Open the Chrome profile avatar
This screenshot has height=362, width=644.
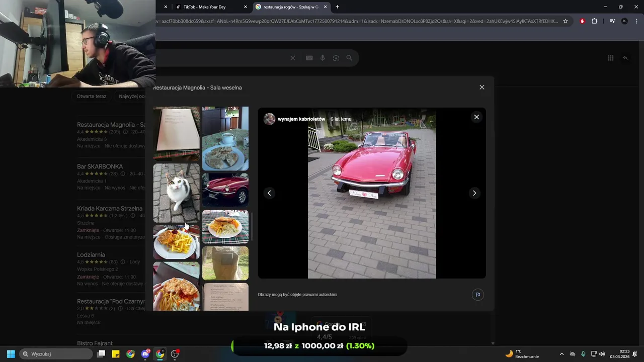(x=624, y=21)
